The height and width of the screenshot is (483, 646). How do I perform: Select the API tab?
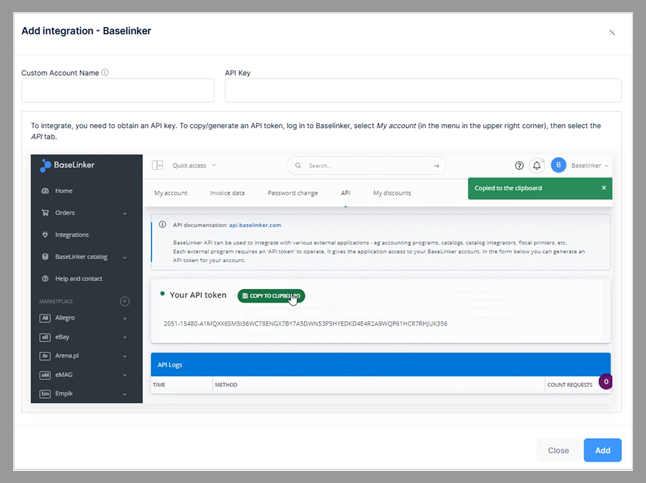pyautogui.click(x=345, y=193)
